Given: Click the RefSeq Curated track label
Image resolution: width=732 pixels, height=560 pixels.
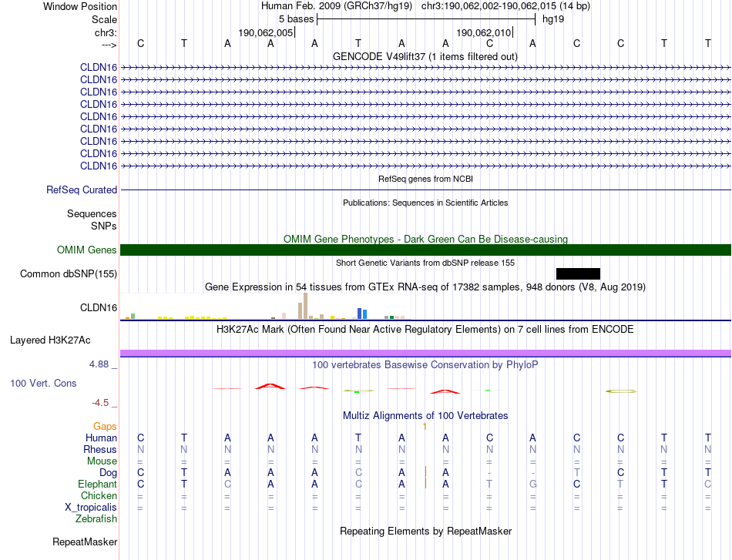Looking at the screenshot, I should tap(82, 190).
